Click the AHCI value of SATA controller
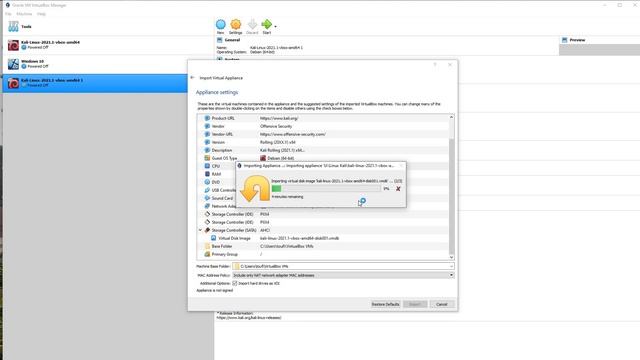The image size is (640, 360). 265,230
